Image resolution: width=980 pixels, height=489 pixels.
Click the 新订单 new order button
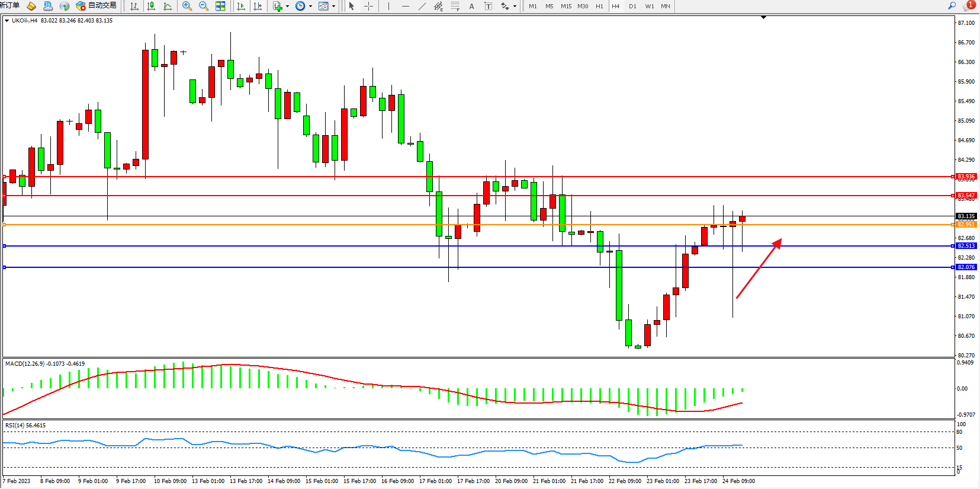point(9,5)
